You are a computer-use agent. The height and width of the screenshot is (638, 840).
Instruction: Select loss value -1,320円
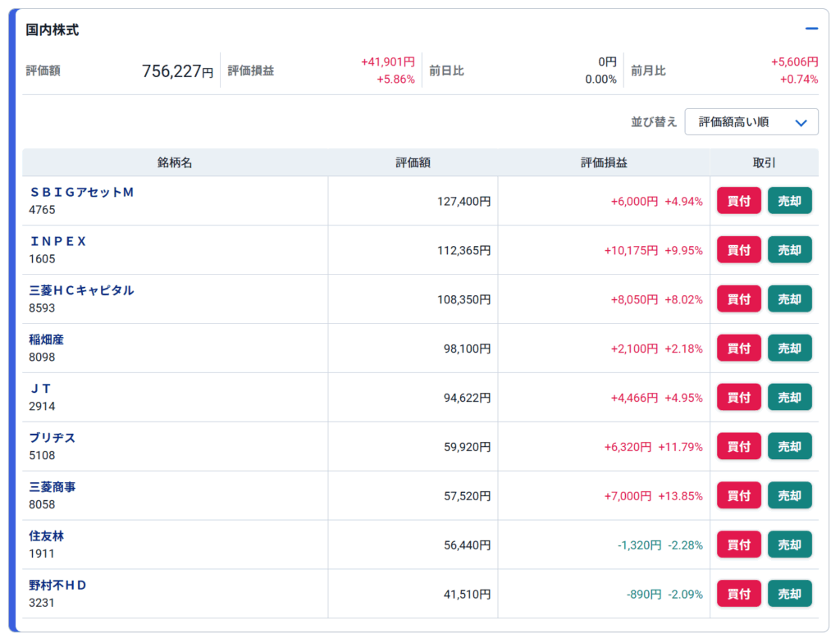click(640, 545)
